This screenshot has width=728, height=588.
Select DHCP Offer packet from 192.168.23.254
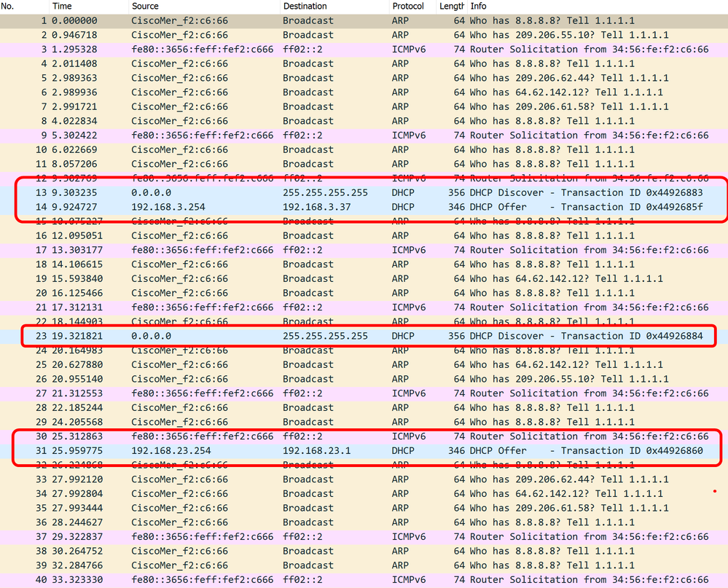click(364, 451)
